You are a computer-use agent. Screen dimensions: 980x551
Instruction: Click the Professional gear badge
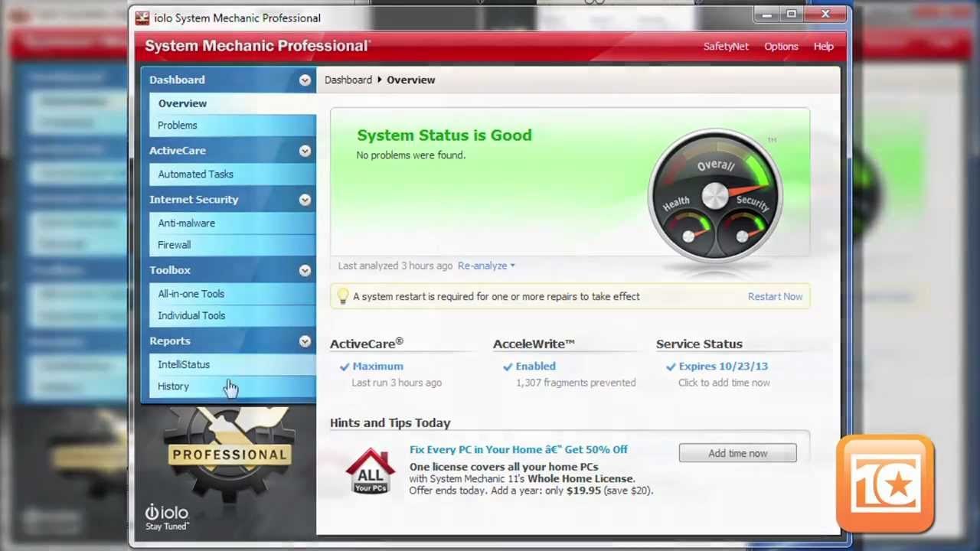click(x=228, y=453)
